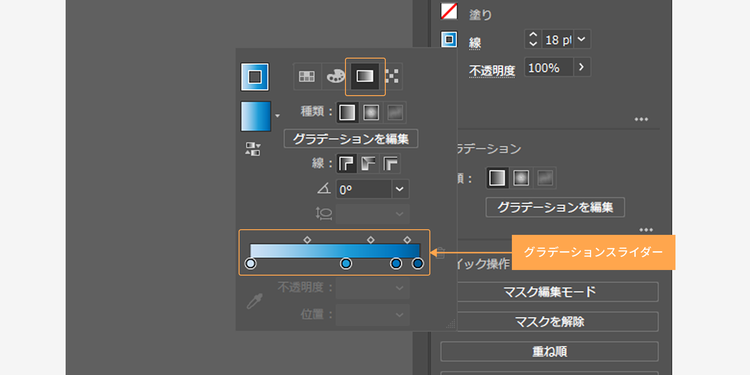Apply gradient within stroke option
Screen dimensions: 750x375
point(347,164)
